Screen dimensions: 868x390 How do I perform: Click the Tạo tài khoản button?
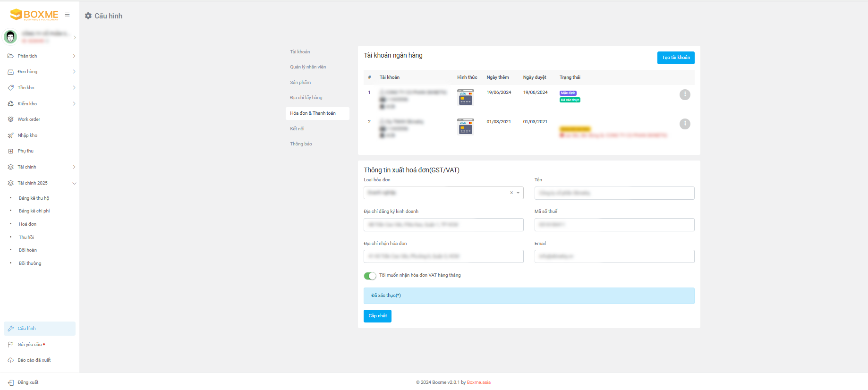click(675, 58)
